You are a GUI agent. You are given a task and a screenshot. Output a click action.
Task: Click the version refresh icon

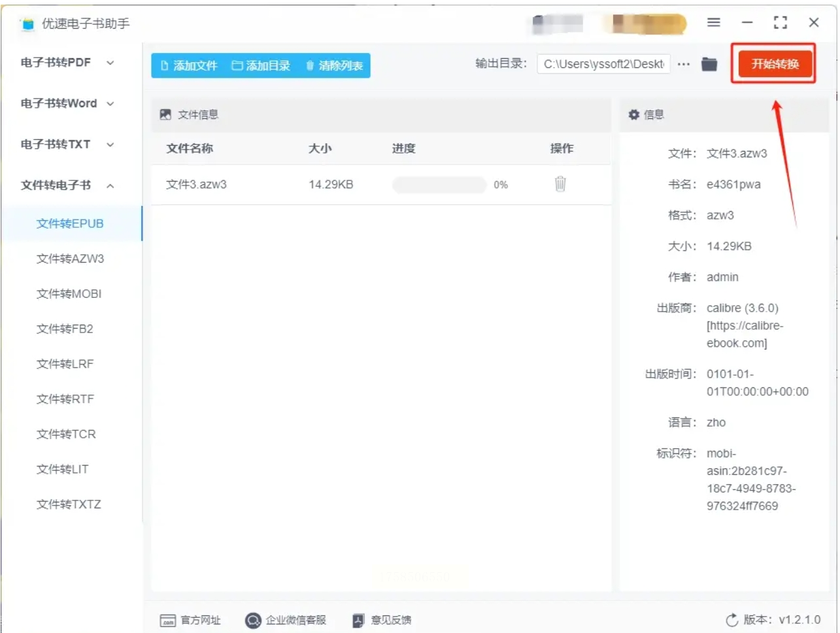[732, 620]
